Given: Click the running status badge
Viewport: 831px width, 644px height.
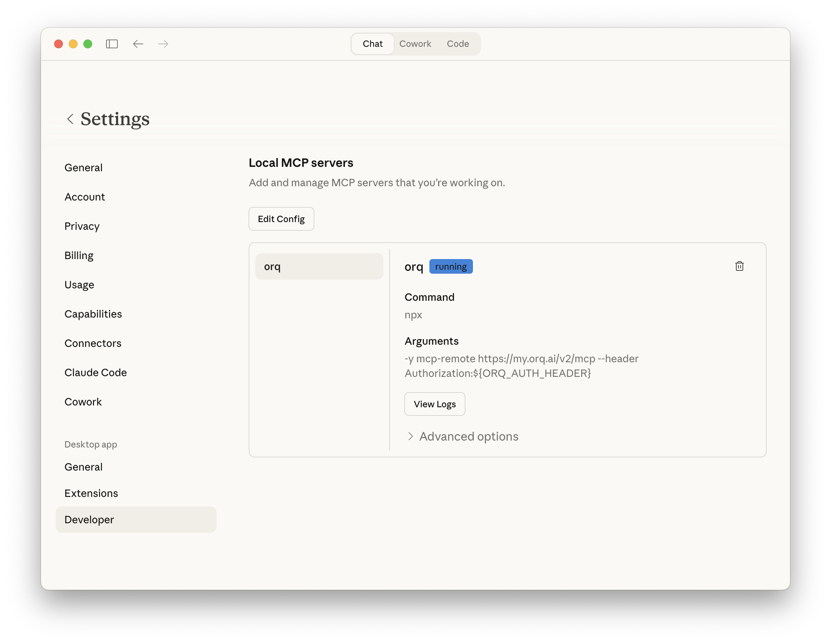Looking at the screenshot, I should pos(451,266).
